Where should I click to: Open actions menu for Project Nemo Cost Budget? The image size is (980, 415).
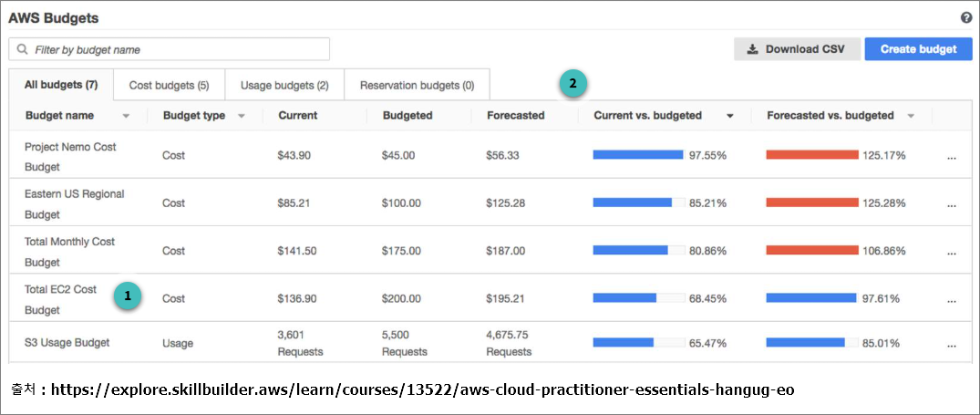pos(951,159)
